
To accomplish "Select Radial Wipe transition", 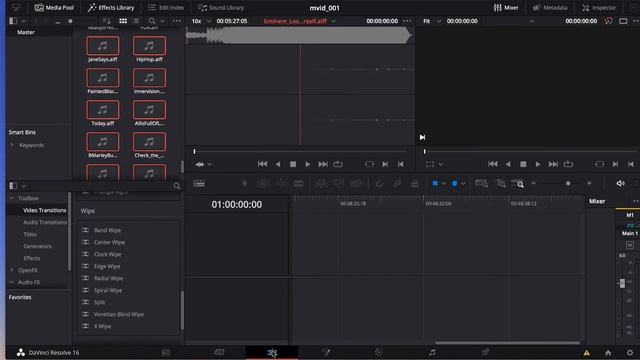I will 109,278.
